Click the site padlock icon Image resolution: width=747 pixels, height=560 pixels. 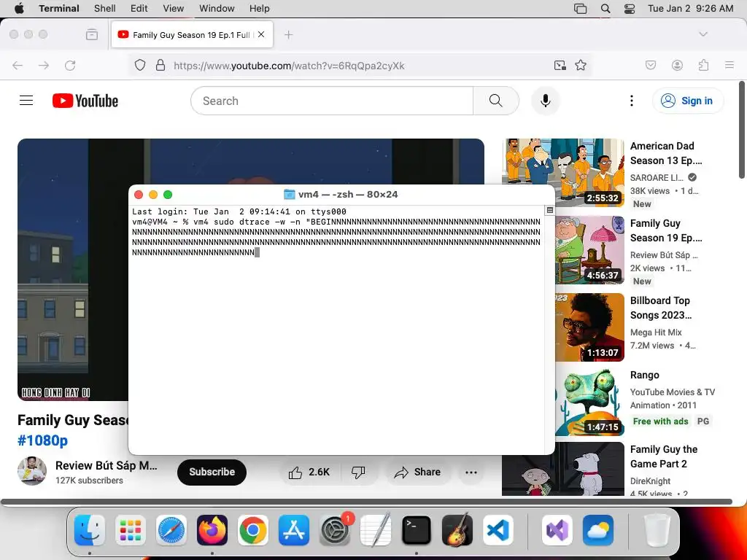[x=160, y=65]
